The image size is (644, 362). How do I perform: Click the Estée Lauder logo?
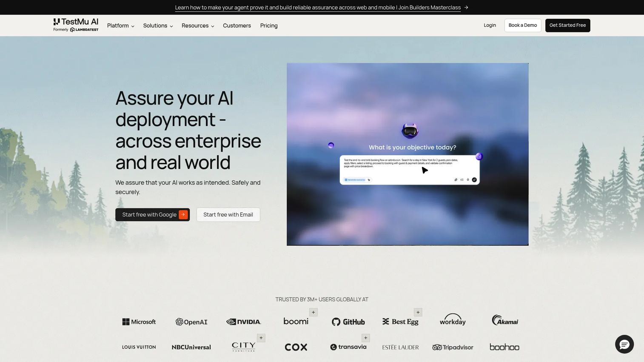[x=400, y=347]
